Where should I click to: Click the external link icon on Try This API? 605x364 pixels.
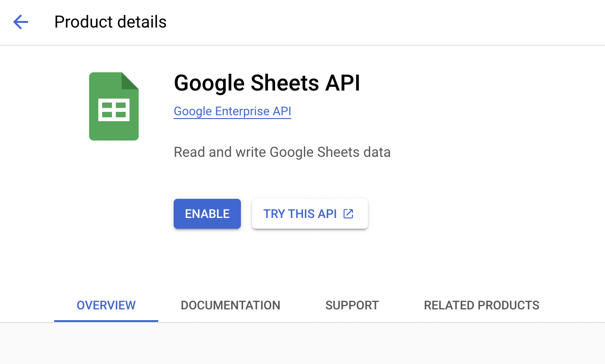point(348,213)
